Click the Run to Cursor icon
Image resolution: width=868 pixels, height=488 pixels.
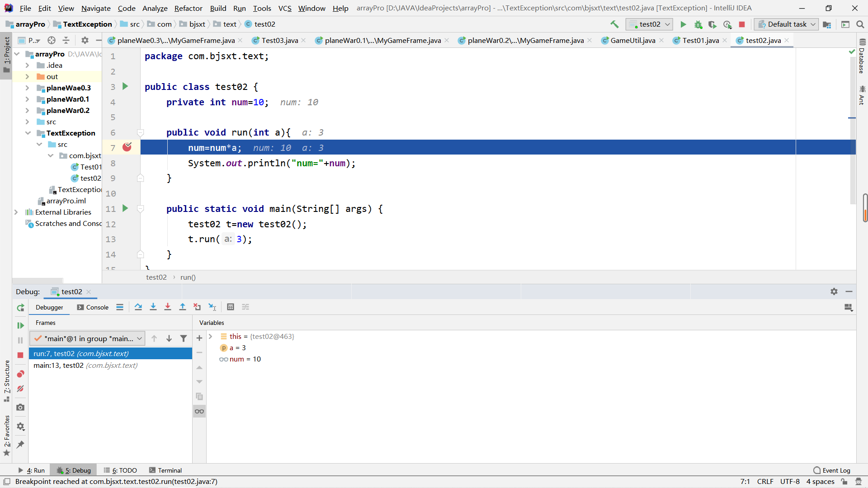212,307
